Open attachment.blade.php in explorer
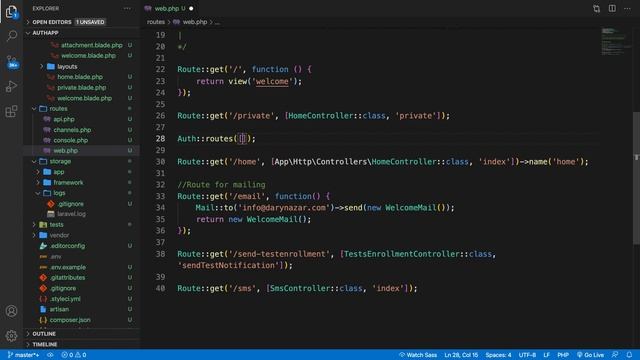This screenshot has height=360, width=640. (91, 45)
